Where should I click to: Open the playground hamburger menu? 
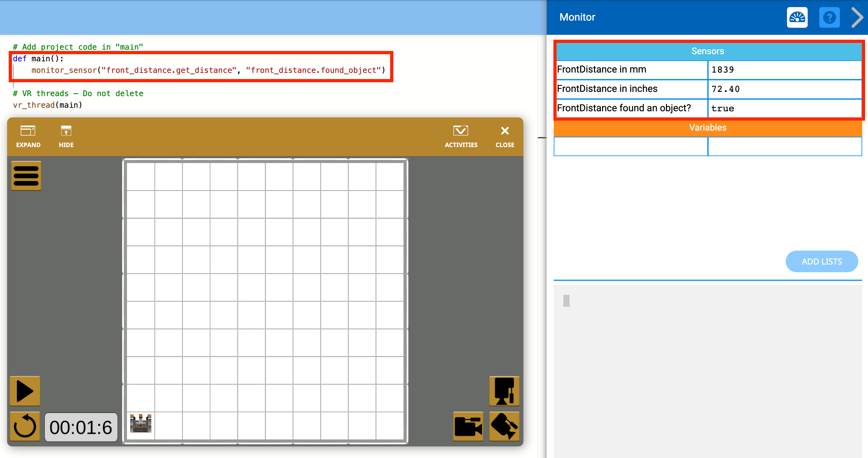(x=25, y=175)
